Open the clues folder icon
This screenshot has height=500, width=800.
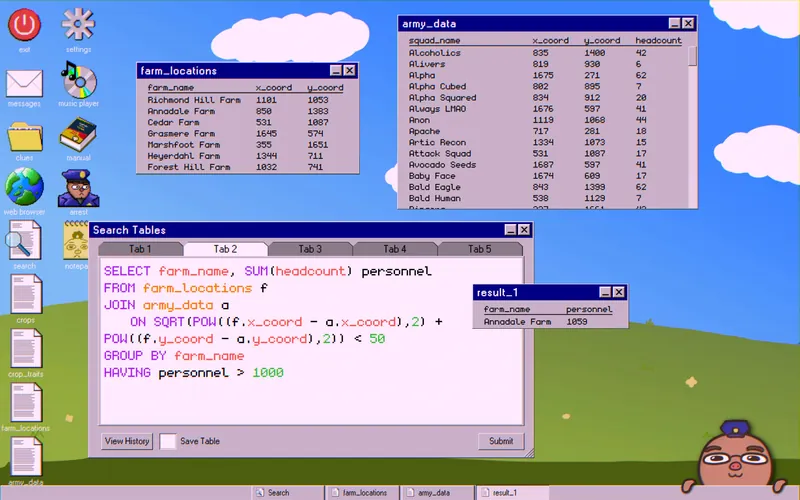pos(24,137)
